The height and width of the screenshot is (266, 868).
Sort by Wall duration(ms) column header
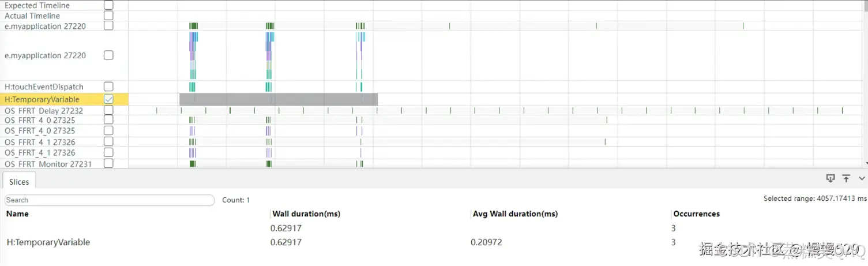306,213
